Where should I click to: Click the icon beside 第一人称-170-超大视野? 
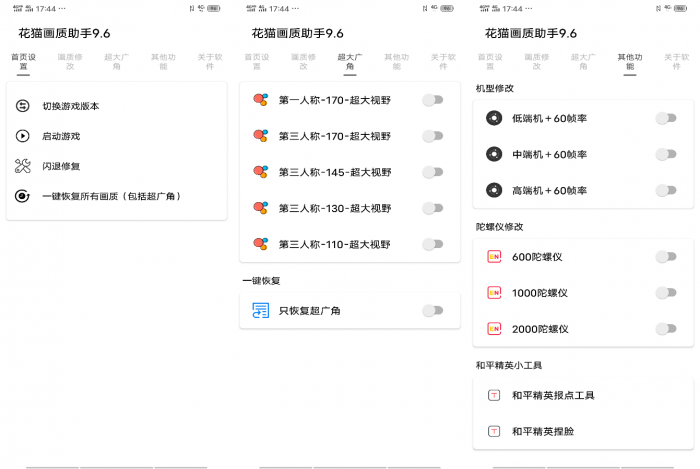pyautogui.click(x=260, y=100)
